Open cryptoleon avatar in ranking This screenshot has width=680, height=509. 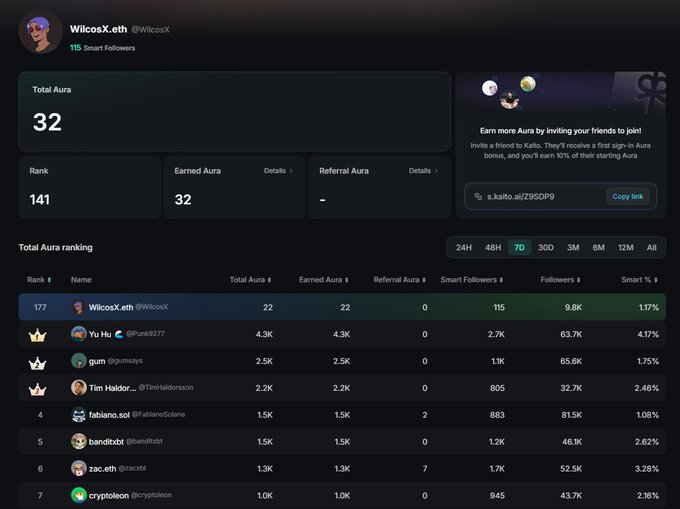coord(78,495)
